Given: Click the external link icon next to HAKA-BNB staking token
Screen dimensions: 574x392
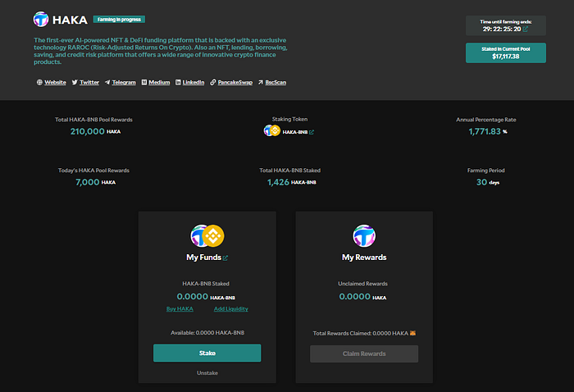Looking at the screenshot, I should pyautogui.click(x=311, y=131).
